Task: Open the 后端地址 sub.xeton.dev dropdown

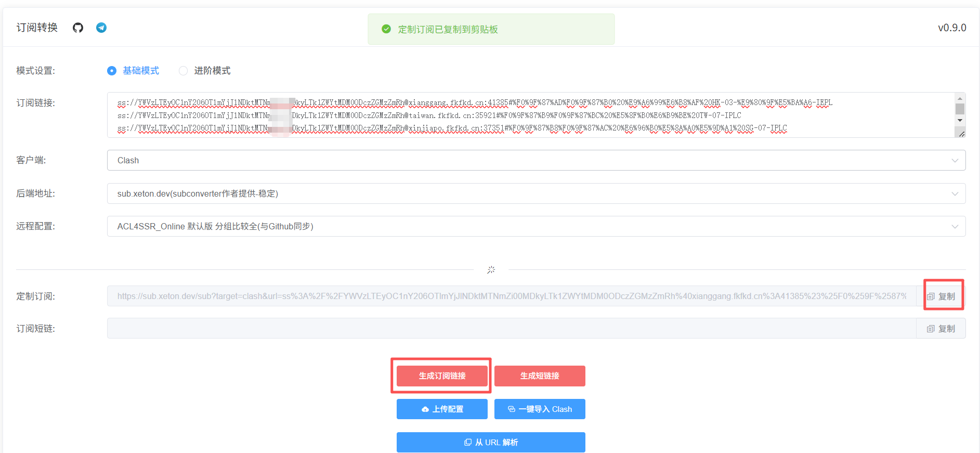Action: pos(536,193)
